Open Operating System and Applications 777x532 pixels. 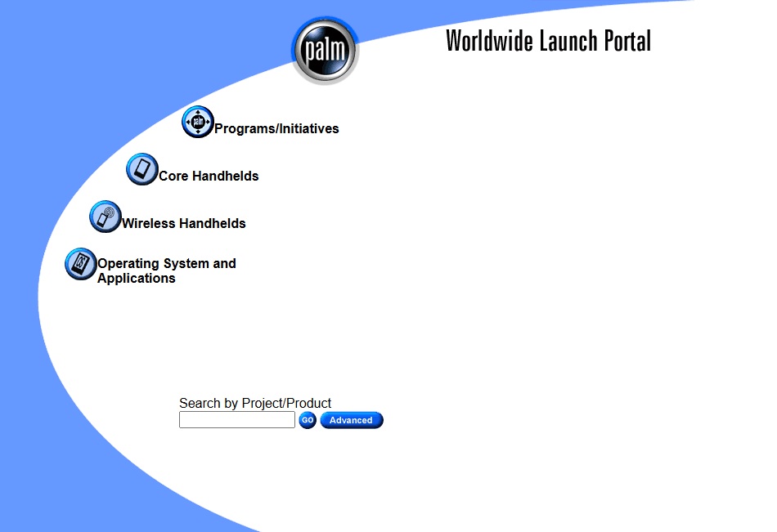click(x=167, y=263)
